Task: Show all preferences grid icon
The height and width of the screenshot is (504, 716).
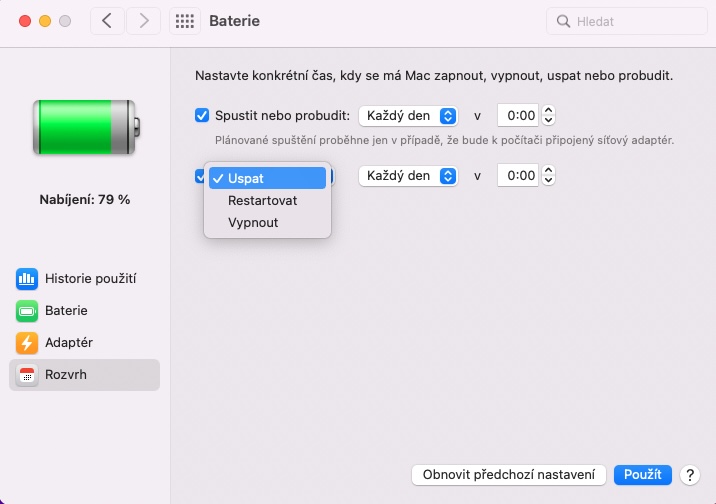Action: pos(183,20)
